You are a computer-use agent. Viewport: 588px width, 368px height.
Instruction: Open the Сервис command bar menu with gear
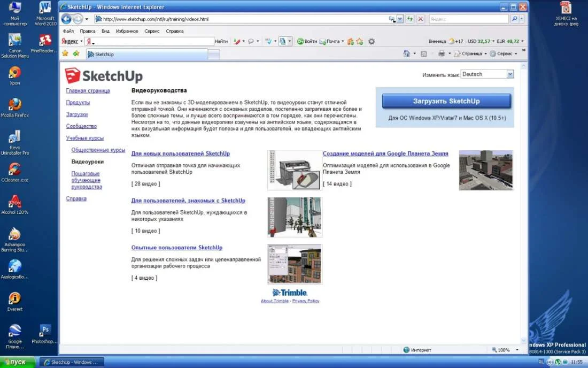pos(503,53)
